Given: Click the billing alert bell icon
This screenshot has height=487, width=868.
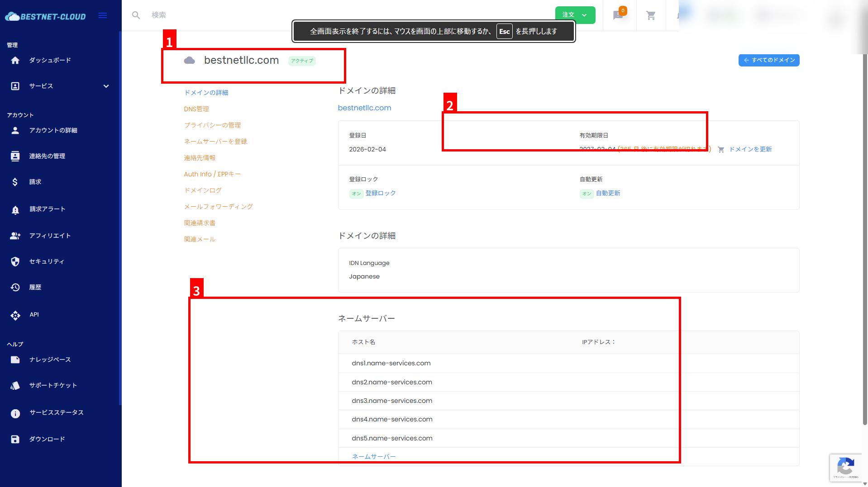Looking at the screenshot, I should [x=15, y=209].
